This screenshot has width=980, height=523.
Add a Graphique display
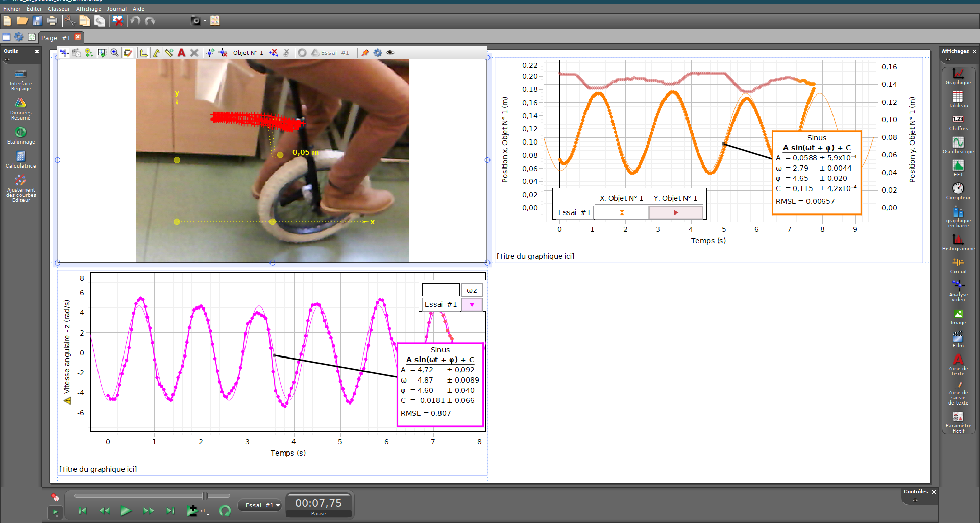(x=958, y=77)
